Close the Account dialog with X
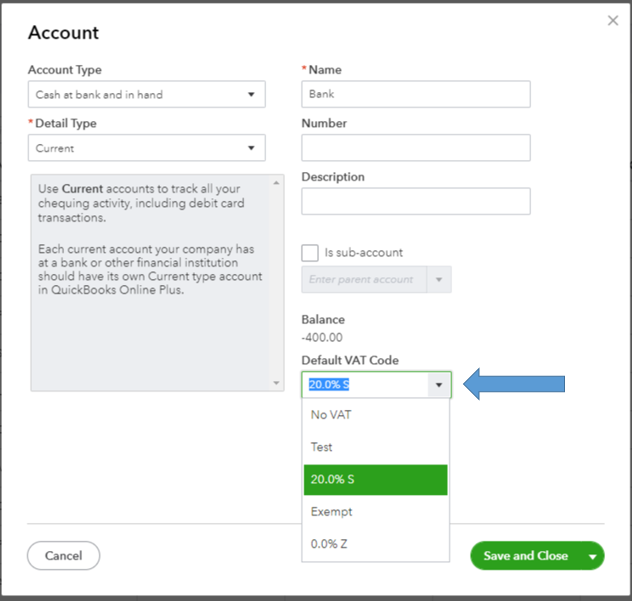This screenshot has height=601, width=632. point(613,20)
